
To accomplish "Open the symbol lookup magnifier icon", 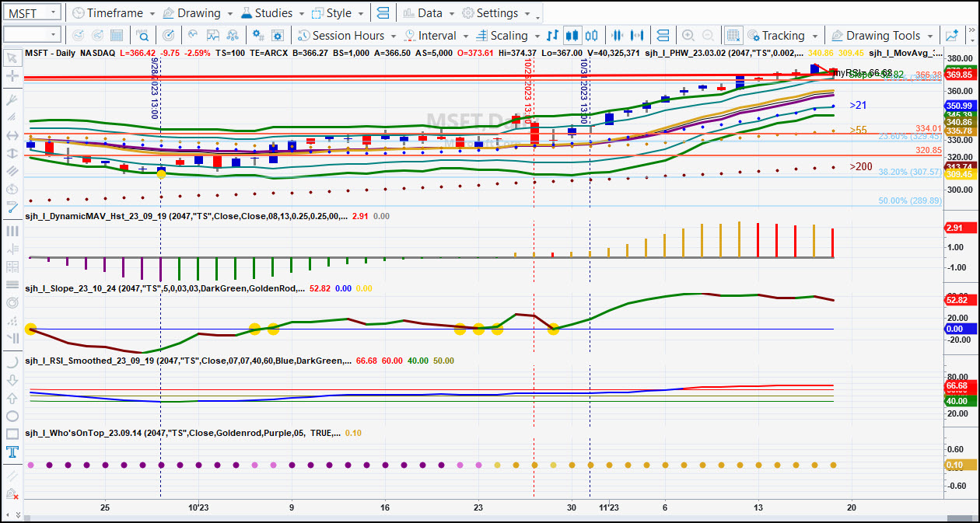I will (143, 36).
